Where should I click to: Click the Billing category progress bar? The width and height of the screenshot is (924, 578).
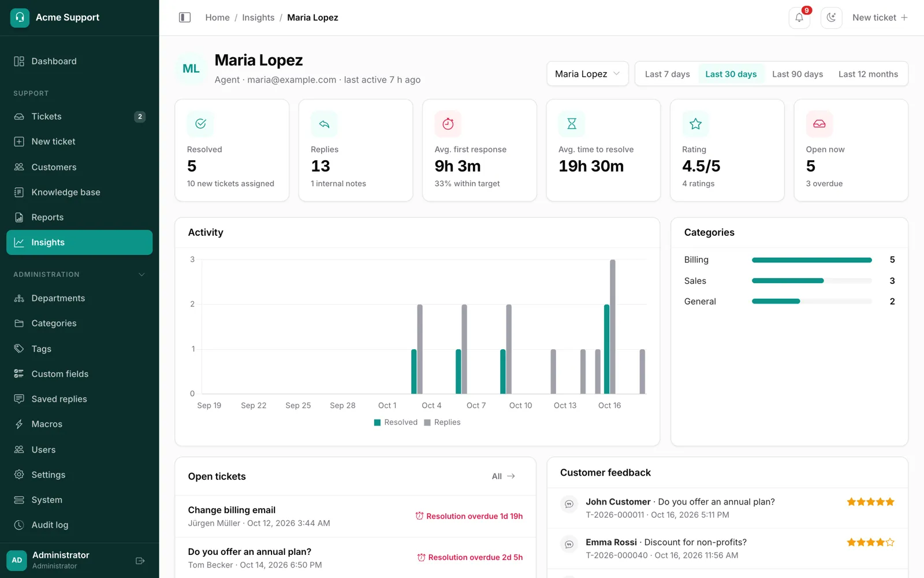click(811, 260)
